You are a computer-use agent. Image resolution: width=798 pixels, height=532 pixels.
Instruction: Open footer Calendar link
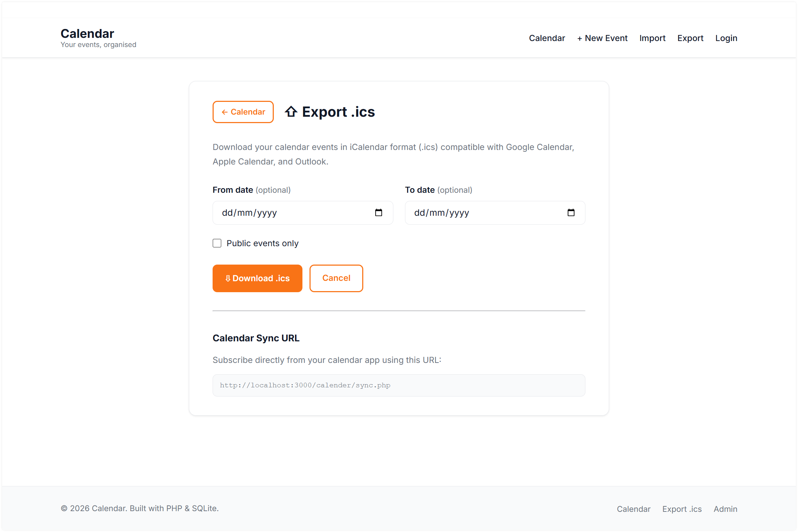click(634, 509)
